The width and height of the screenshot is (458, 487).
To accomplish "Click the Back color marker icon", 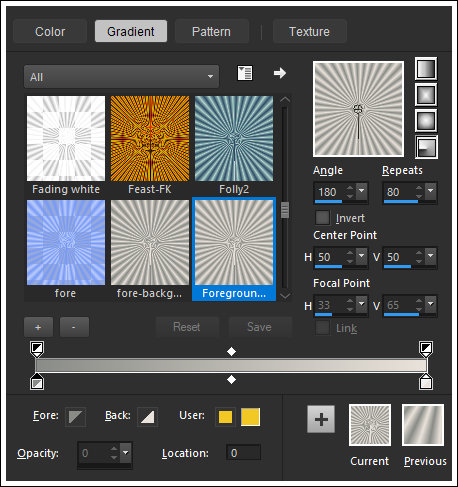I will point(148,417).
